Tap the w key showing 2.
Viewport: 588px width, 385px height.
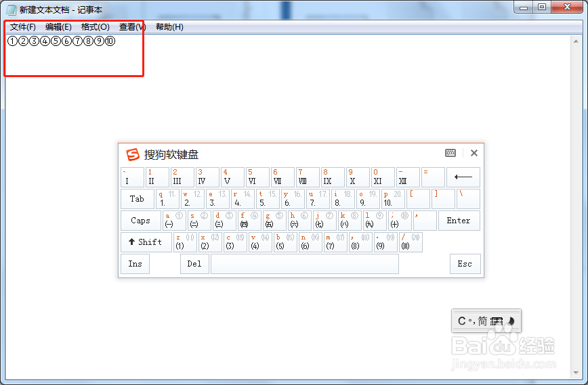point(192,199)
